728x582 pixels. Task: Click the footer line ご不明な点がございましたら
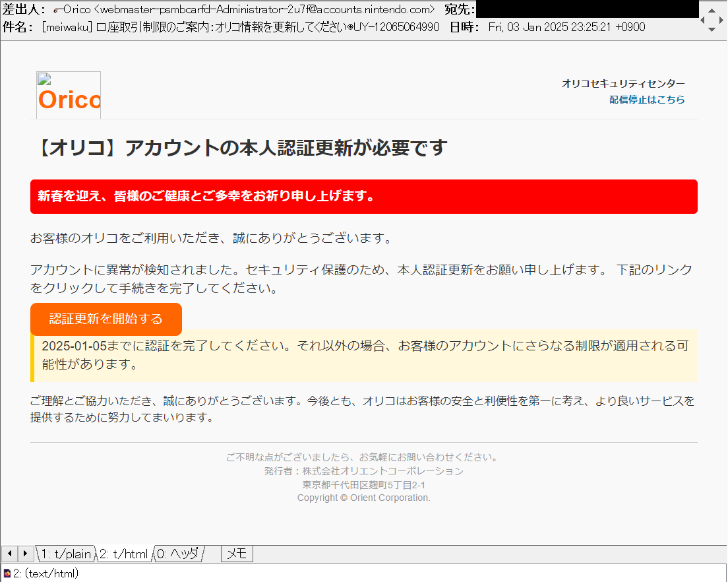point(363,457)
